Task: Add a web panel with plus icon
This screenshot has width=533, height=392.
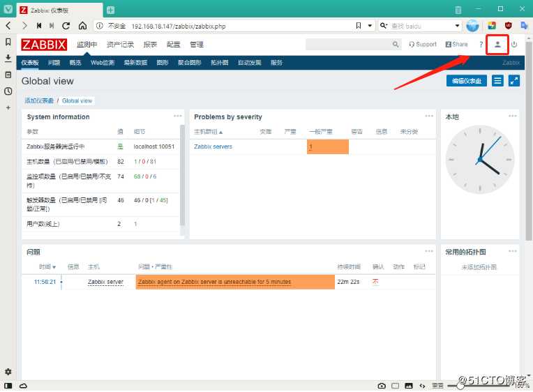Action: (x=8, y=108)
